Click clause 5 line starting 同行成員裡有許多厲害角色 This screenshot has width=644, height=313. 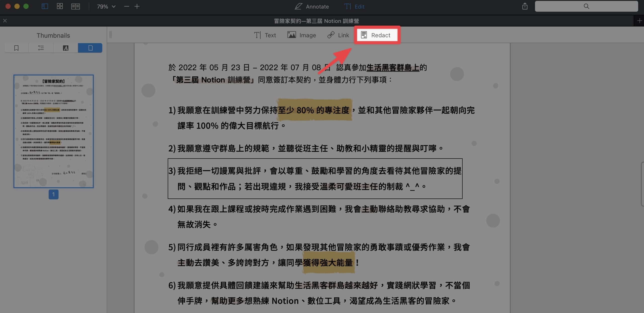click(319, 247)
